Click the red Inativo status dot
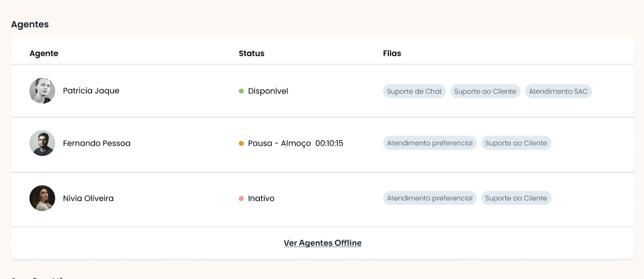 coord(241,198)
